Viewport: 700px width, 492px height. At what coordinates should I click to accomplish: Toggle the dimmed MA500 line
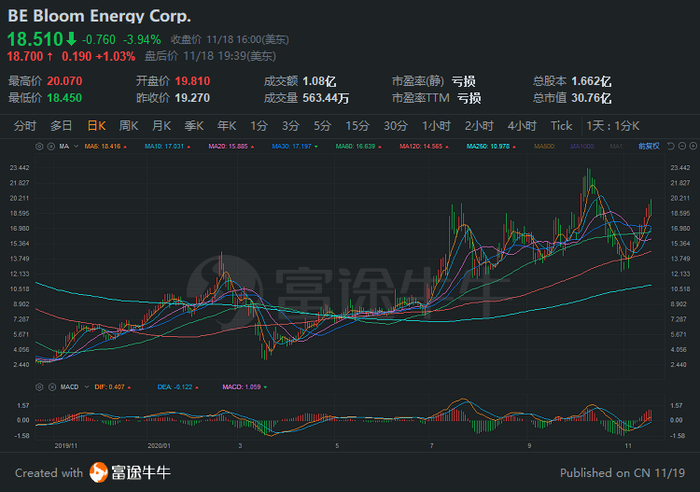545,146
